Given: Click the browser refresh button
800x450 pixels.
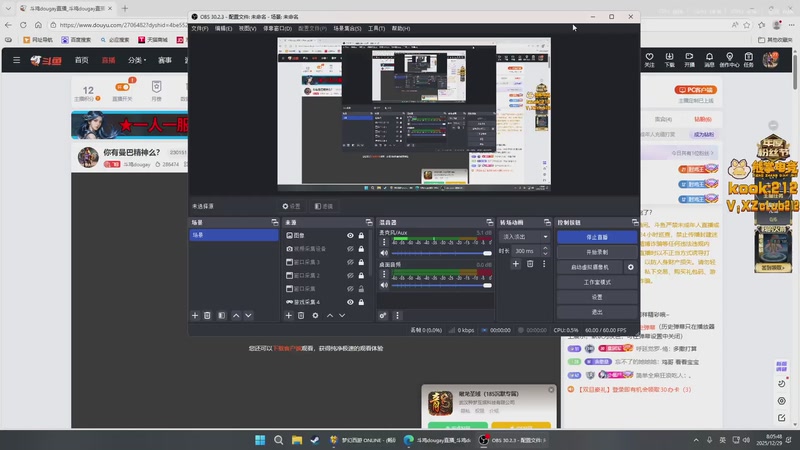Looking at the screenshot, I should pyautogui.click(x=23, y=24).
